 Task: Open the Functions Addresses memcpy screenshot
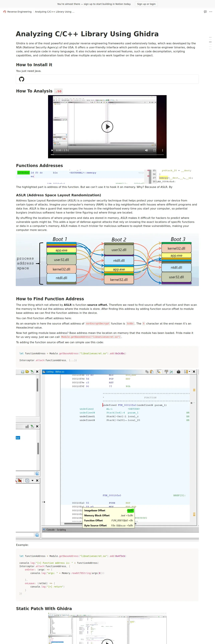[x=107, y=177]
